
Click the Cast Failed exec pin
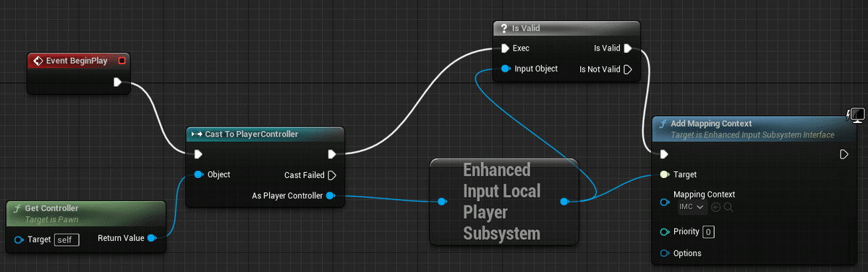pyautogui.click(x=332, y=175)
